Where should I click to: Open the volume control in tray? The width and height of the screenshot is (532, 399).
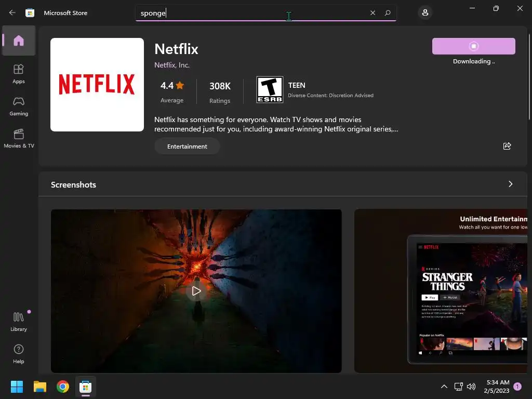[x=471, y=387]
